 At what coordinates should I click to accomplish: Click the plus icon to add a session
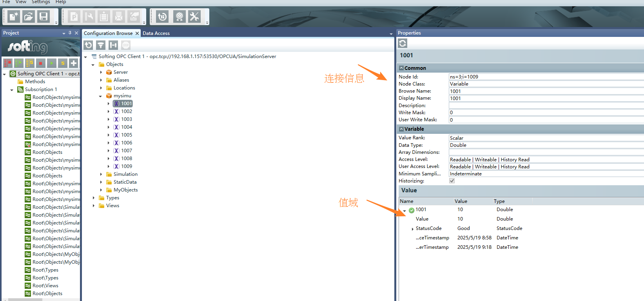(73, 63)
